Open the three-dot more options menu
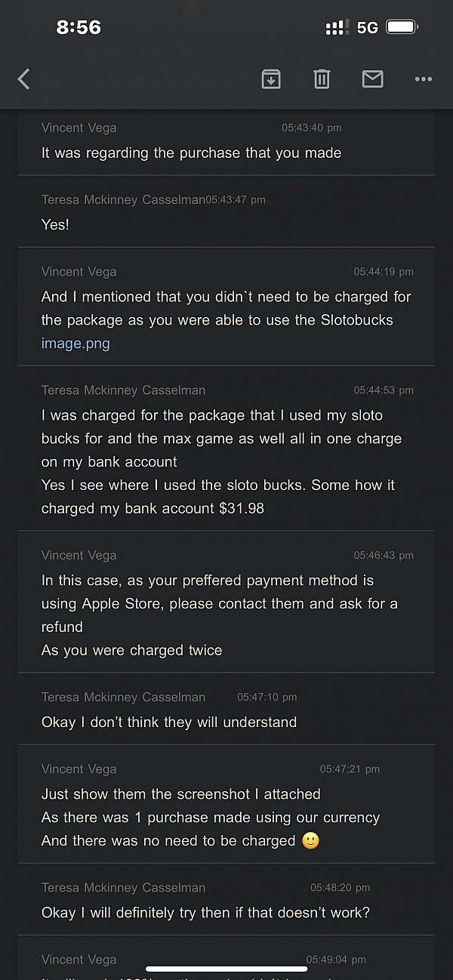Image resolution: width=453 pixels, height=980 pixels. [423, 79]
